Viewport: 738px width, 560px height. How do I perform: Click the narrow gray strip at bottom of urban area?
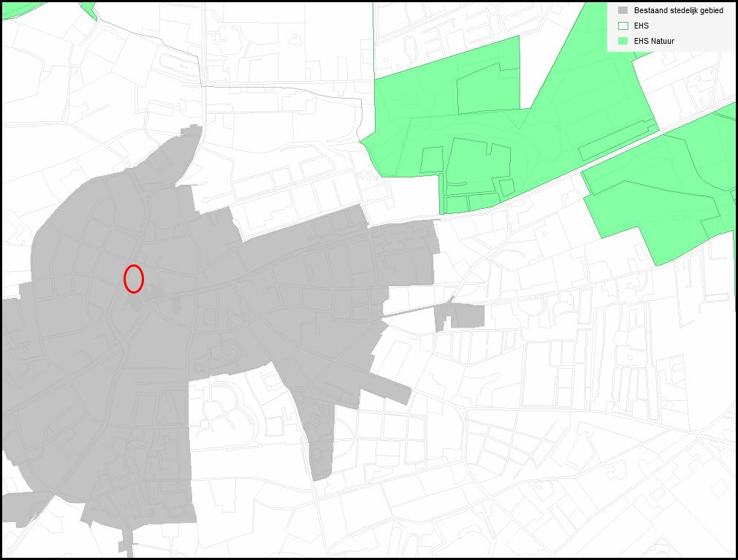tap(127, 542)
